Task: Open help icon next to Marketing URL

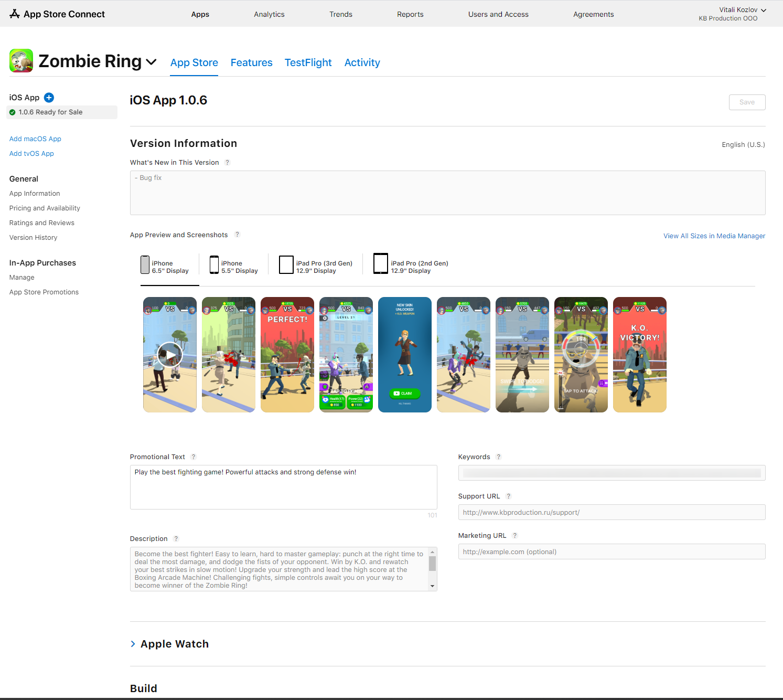Action: point(515,536)
